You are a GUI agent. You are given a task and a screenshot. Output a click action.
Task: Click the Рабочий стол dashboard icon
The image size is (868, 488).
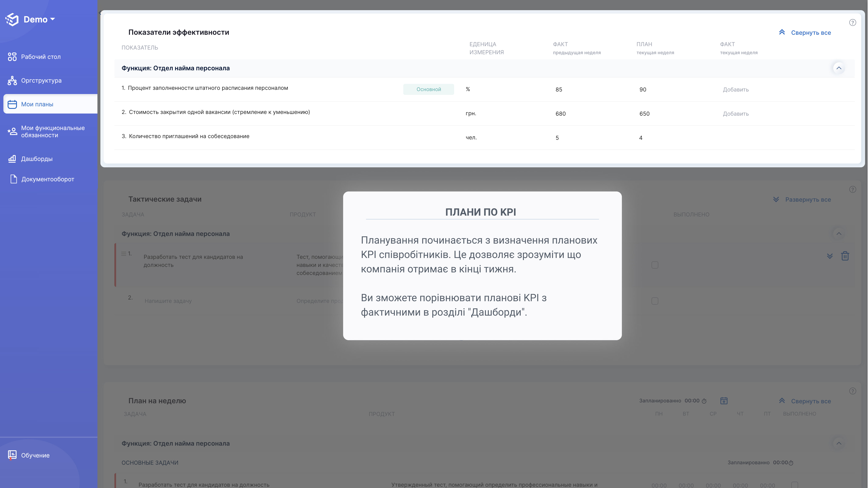pos(12,57)
